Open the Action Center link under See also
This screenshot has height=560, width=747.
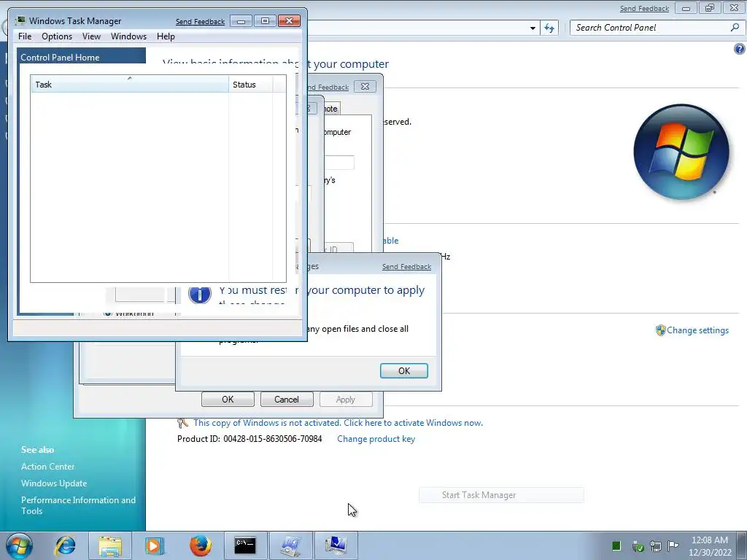(x=47, y=467)
